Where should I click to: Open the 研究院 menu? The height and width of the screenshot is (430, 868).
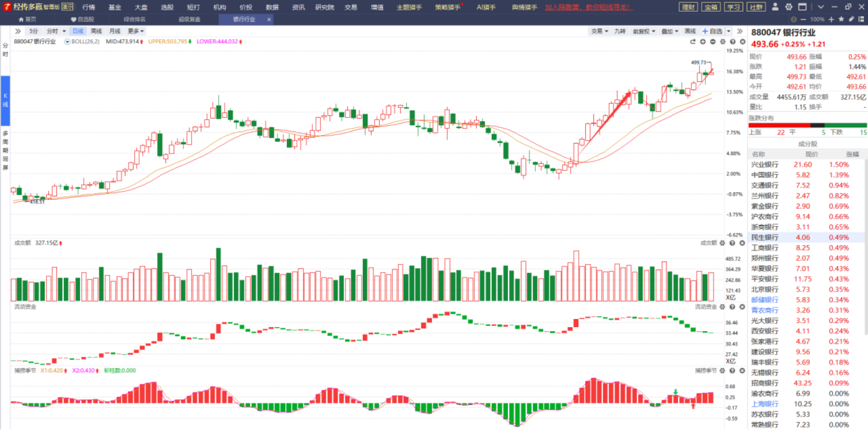click(x=325, y=7)
